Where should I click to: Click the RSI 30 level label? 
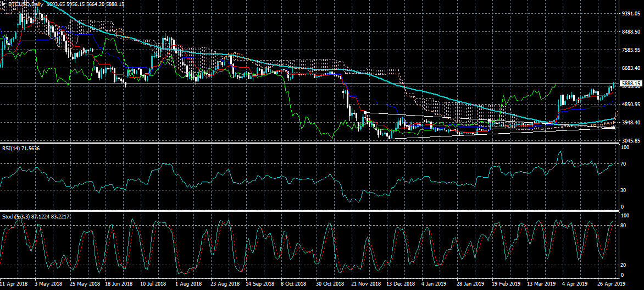624,190
